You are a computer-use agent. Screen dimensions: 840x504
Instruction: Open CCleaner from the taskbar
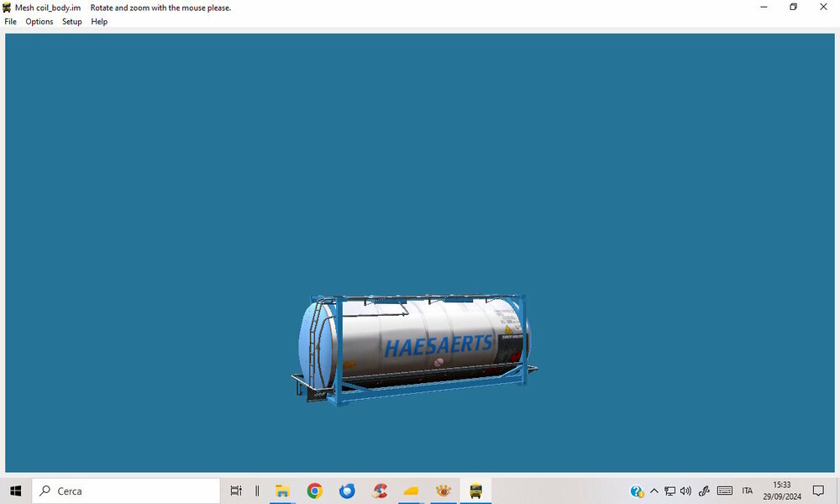380,491
